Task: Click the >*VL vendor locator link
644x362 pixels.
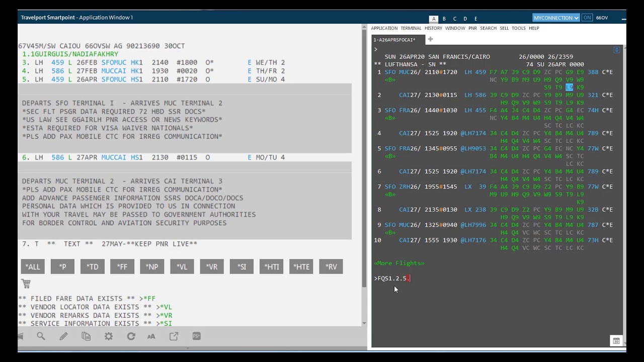Action: tap(164, 307)
